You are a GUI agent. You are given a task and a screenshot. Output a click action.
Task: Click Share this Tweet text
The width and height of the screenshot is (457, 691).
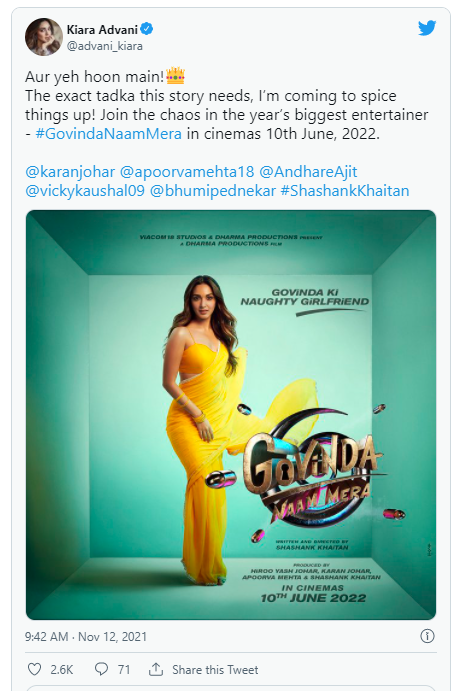[x=215, y=670]
